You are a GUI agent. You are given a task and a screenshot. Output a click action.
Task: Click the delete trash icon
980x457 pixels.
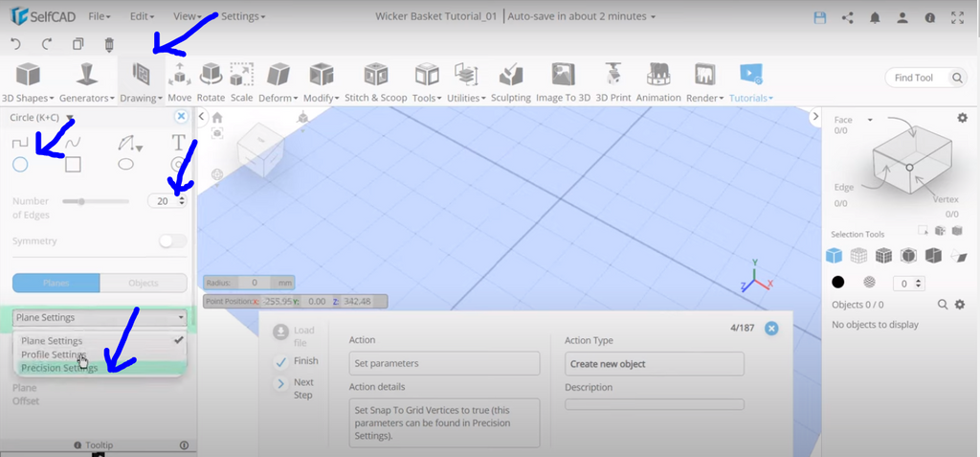[x=109, y=44]
